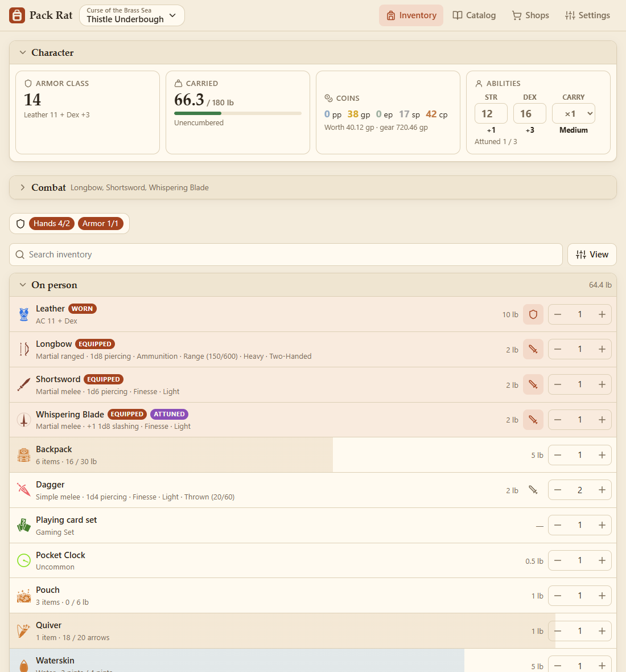Increase Dagger quantity with plus
This screenshot has height=672, width=626.
(x=602, y=490)
